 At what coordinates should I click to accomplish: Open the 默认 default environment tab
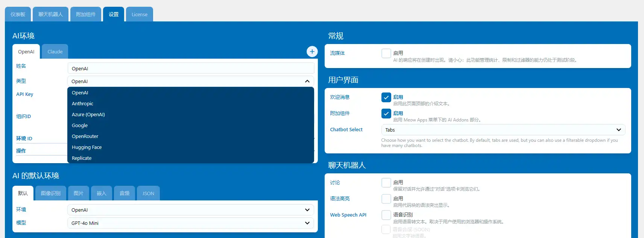(x=23, y=193)
